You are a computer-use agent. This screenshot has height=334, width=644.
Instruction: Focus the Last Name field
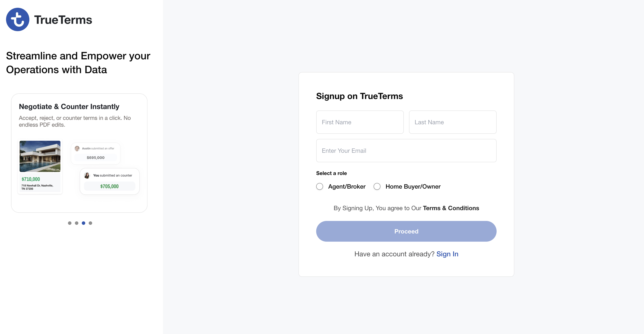coord(453,122)
